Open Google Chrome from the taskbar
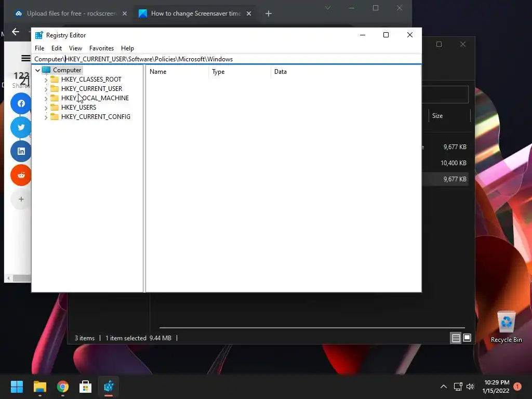The height and width of the screenshot is (399, 532). [62, 387]
